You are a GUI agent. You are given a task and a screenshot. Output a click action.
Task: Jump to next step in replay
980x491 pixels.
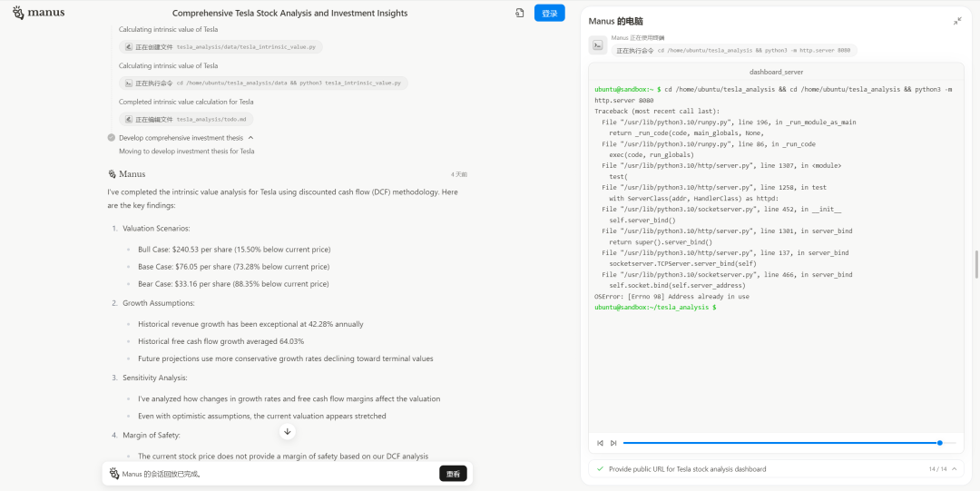(613, 443)
